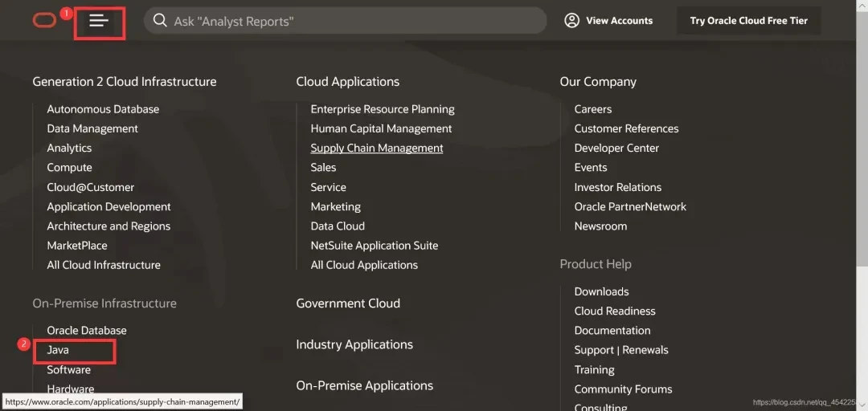Open NetSuite Application Suite
The image size is (868, 411).
tap(375, 245)
